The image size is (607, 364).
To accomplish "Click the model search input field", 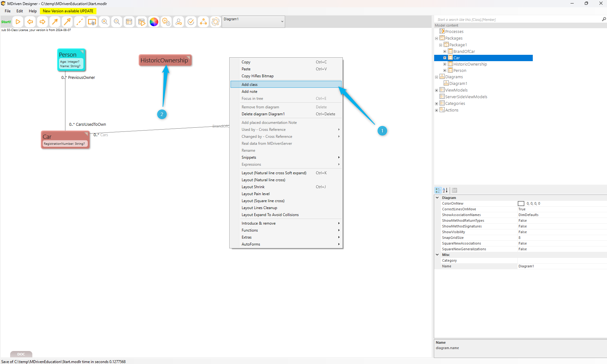I will pos(517,20).
